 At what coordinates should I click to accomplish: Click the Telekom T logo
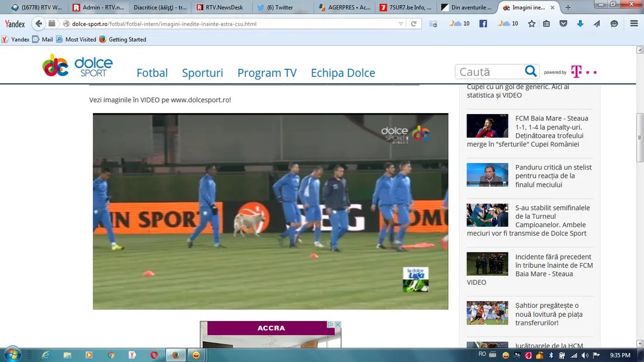tap(576, 72)
